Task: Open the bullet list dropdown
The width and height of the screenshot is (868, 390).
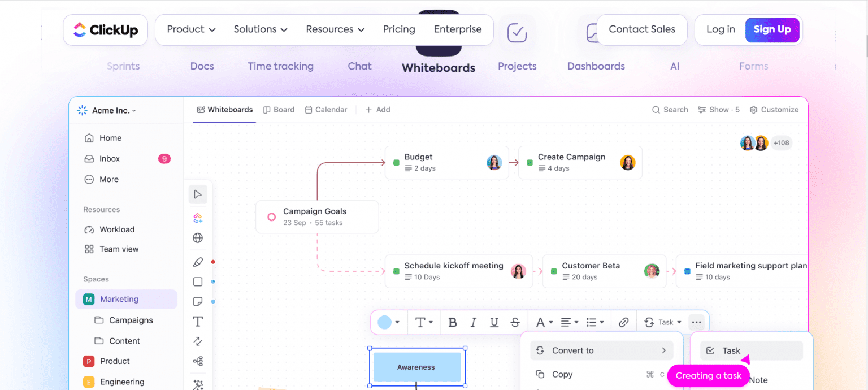Action: (x=595, y=322)
